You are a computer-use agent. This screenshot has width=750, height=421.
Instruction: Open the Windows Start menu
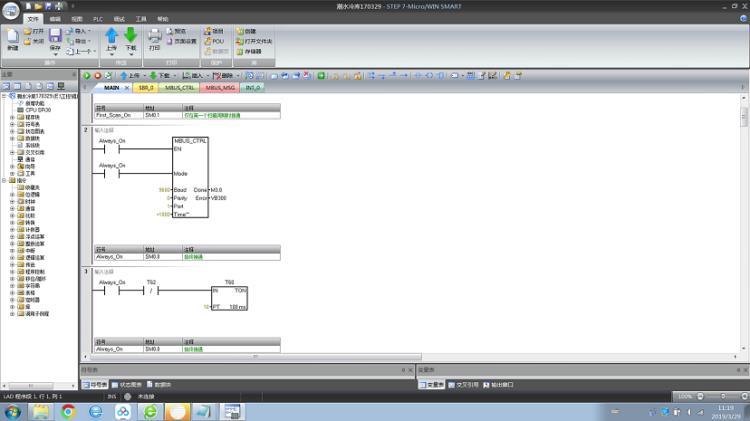(12, 412)
